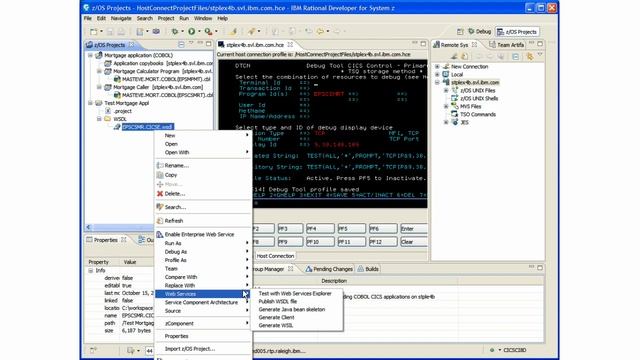Image resolution: width=640 pixels, height=360 pixels.
Task: Click the red Delete icon in context menu
Action: [160, 193]
